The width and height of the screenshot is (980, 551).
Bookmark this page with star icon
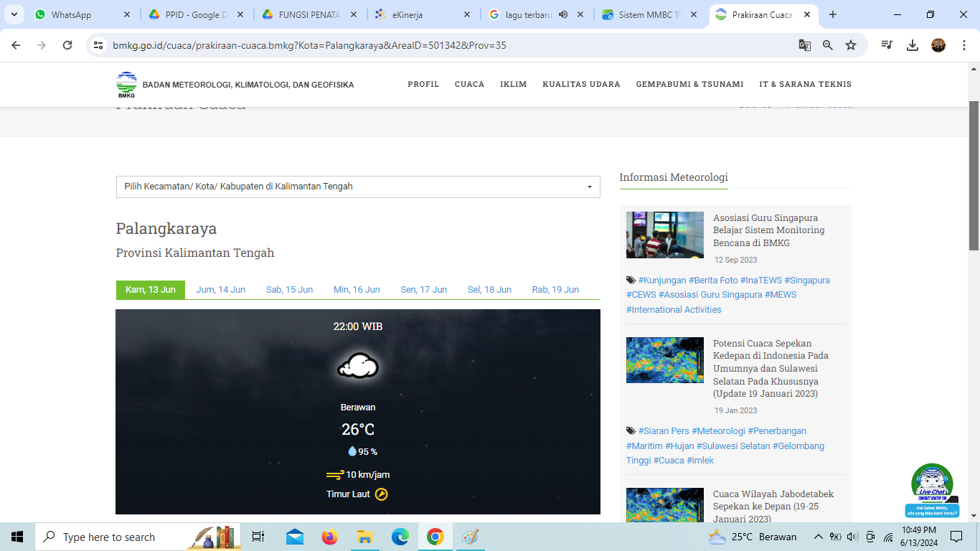pos(851,45)
